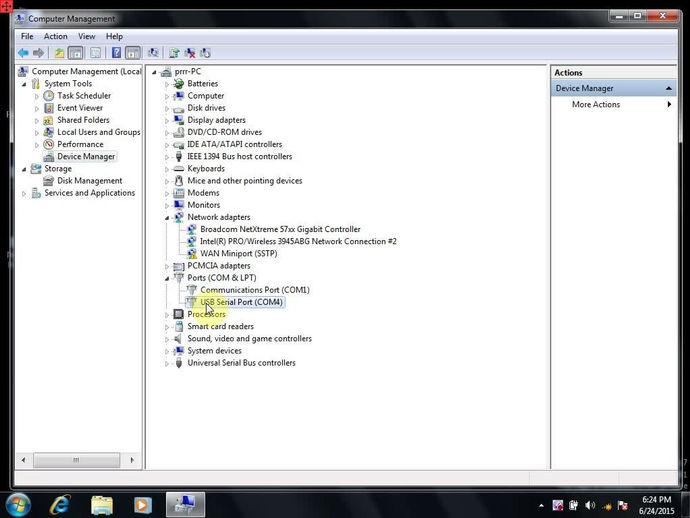Select IEEE 1394 Bus host controllers
Image resolution: width=690 pixels, height=518 pixels.
tap(239, 157)
